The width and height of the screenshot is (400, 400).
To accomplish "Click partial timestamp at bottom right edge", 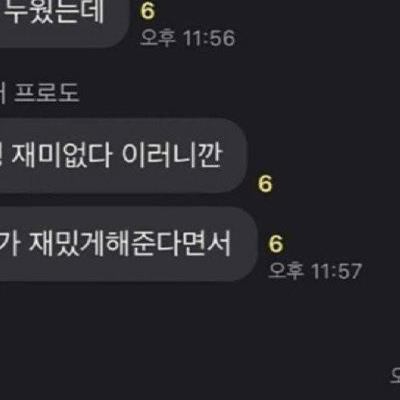I will click(396, 375).
